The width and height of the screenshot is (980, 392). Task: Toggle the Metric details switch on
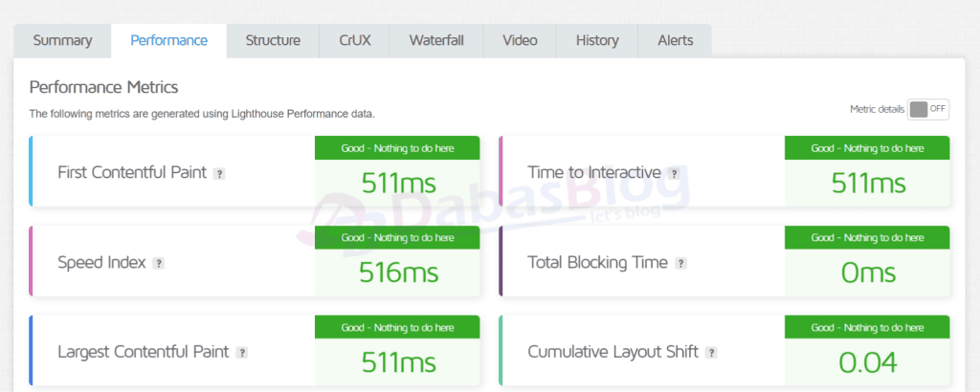click(928, 109)
